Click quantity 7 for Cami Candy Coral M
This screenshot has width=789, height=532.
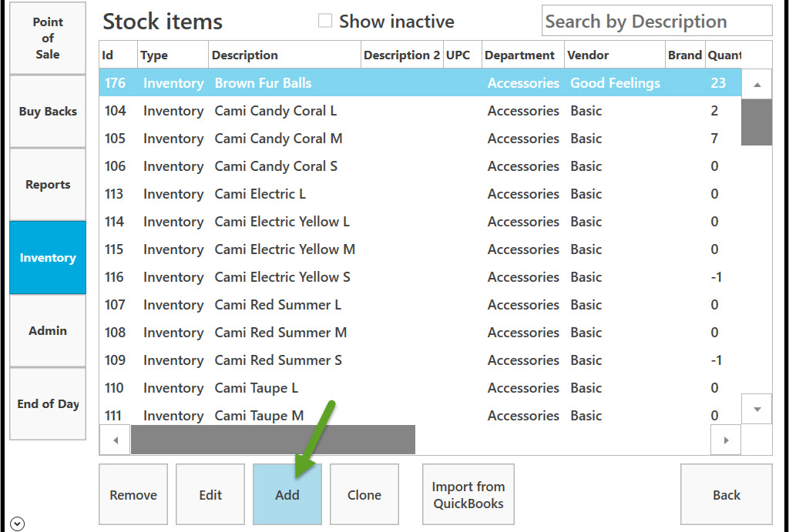(x=714, y=139)
